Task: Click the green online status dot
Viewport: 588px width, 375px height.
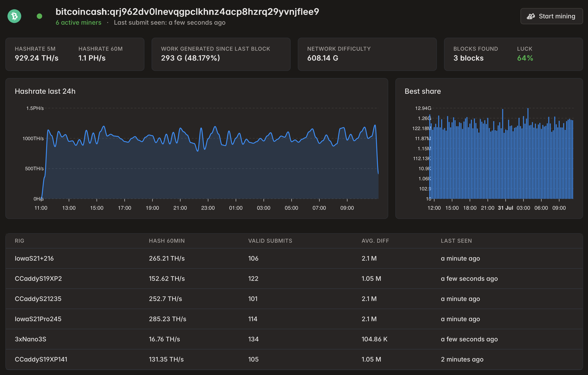Action: [39, 16]
